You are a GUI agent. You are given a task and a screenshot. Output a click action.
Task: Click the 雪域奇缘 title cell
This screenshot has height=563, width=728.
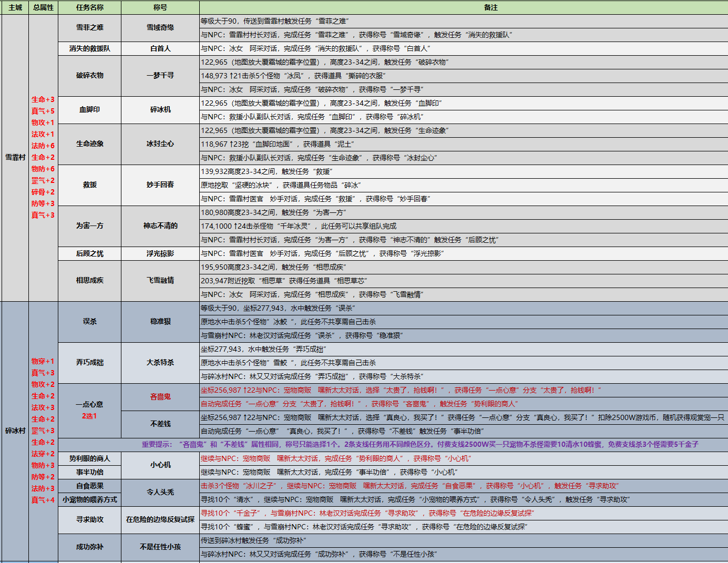coord(160,28)
